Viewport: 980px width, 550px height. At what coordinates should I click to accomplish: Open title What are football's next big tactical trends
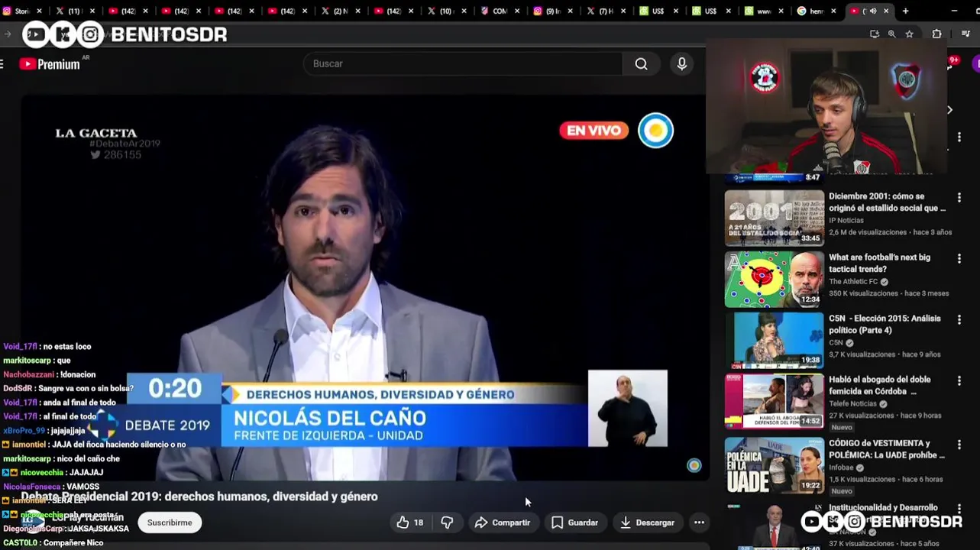[x=879, y=264]
